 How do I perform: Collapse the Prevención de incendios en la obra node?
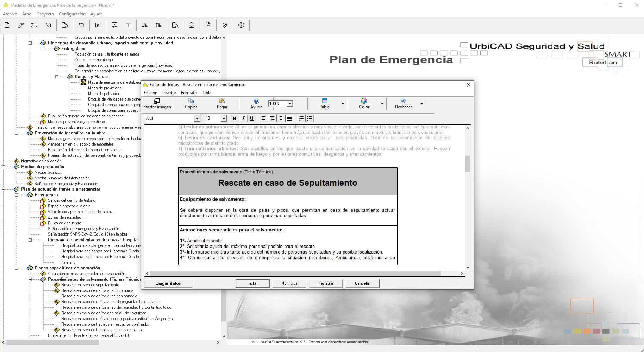(17, 133)
